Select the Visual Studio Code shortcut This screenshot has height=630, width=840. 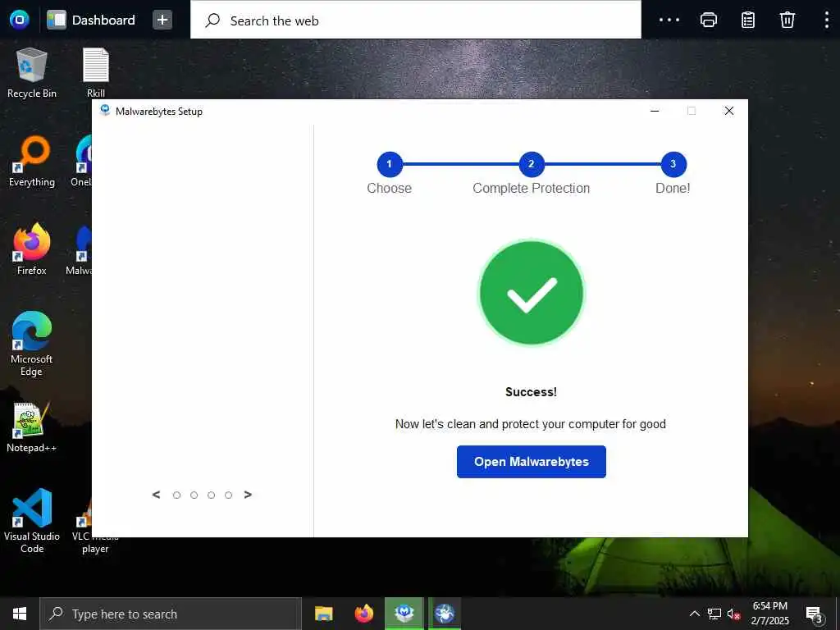pyautogui.click(x=32, y=521)
